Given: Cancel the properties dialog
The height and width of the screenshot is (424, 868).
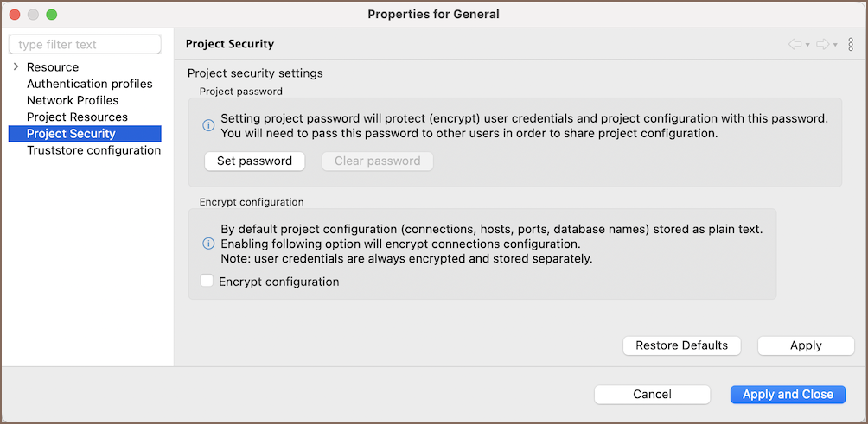Looking at the screenshot, I should pyautogui.click(x=652, y=394).
